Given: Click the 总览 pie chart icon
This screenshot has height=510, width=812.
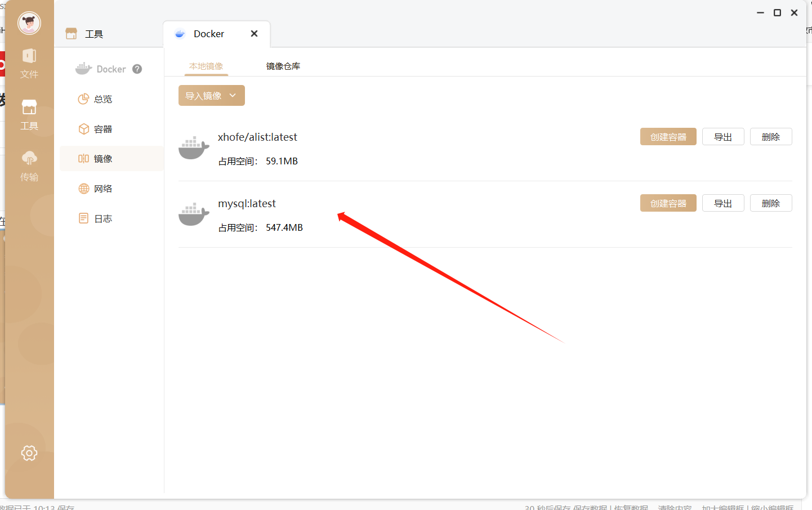Looking at the screenshot, I should click(x=83, y=99).
